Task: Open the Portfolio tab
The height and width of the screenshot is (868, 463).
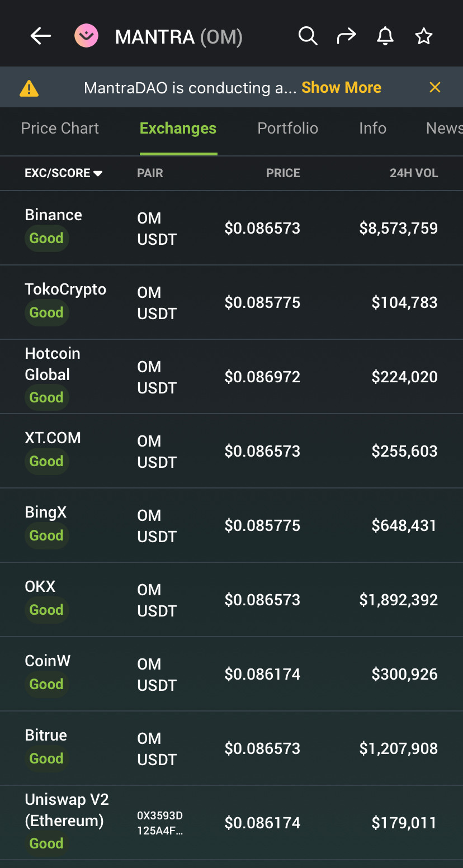Action: pyautogui.click(x=287, y=129)
